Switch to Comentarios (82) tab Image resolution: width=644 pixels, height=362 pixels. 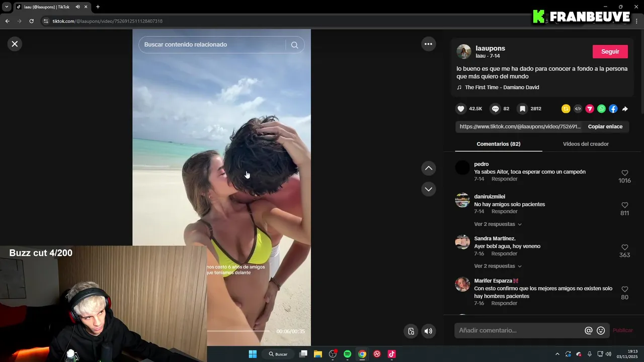499,144
